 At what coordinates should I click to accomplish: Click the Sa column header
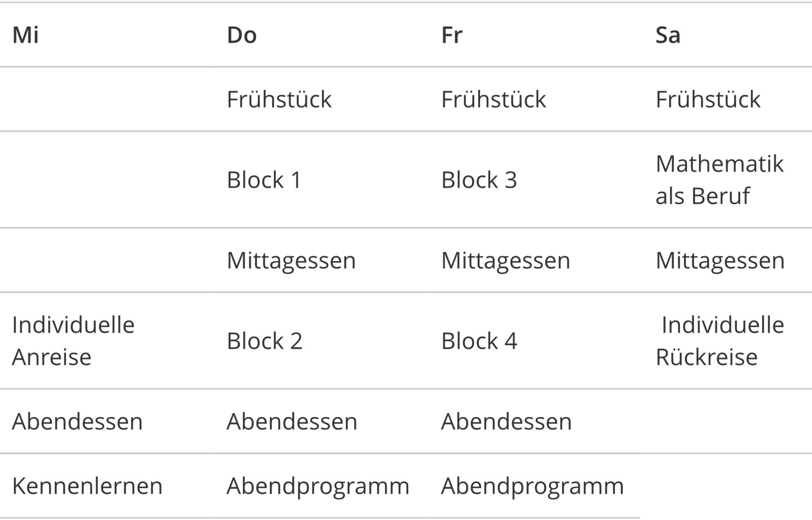[668, 35]
